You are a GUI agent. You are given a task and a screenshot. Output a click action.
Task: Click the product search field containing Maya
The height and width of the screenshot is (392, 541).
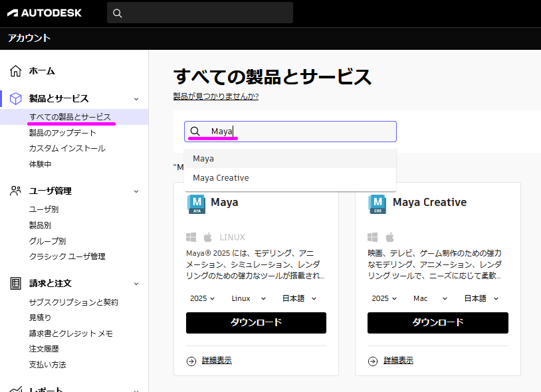coord(290,132)
